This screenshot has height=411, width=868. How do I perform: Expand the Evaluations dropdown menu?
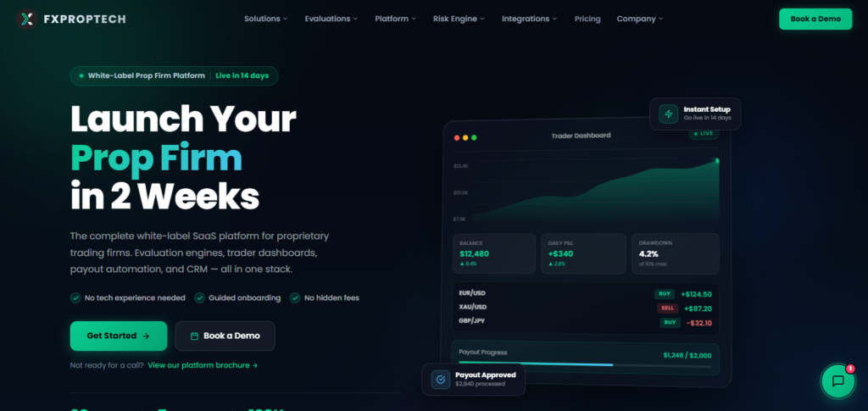click(x=331, y=19)
